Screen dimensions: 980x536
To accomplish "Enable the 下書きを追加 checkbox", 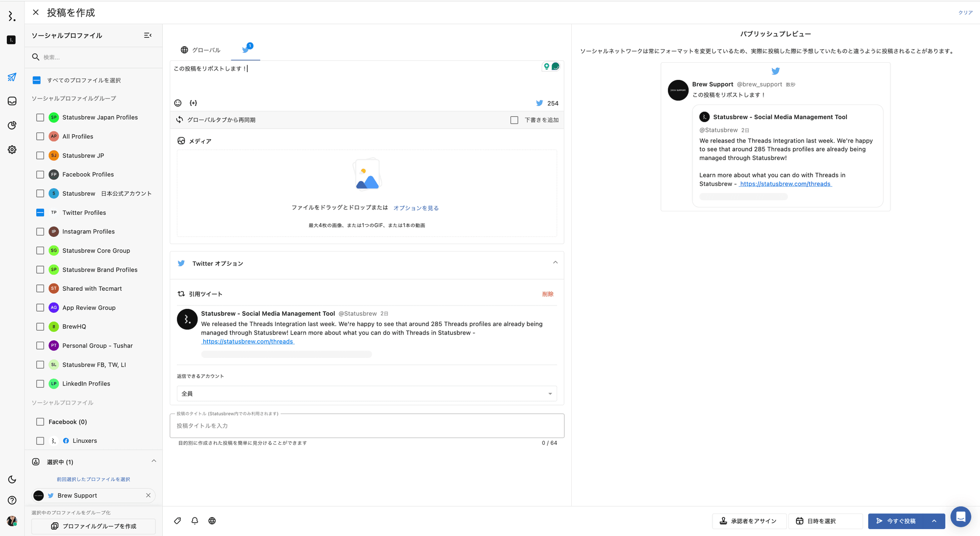I will coord(514,120).
